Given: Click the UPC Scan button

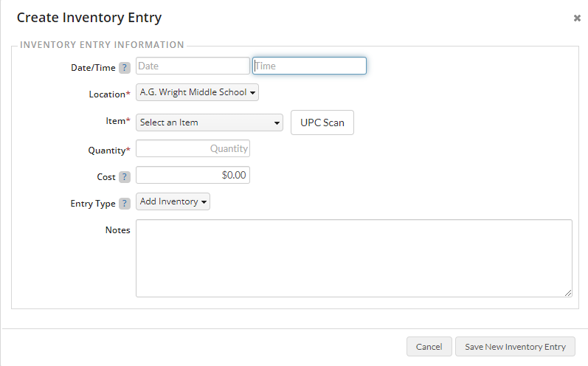Looking at the screenshot, I should click(322, 122).
